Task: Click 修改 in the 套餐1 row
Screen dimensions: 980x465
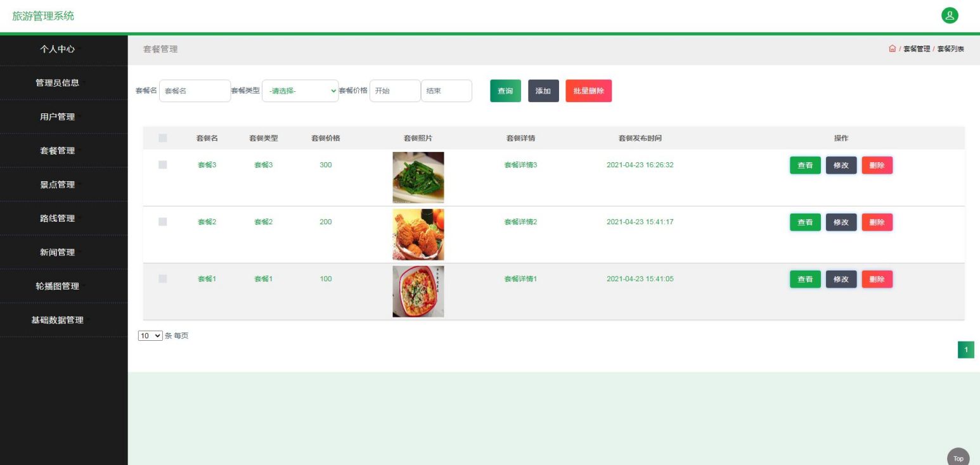Action: point(841,279)
